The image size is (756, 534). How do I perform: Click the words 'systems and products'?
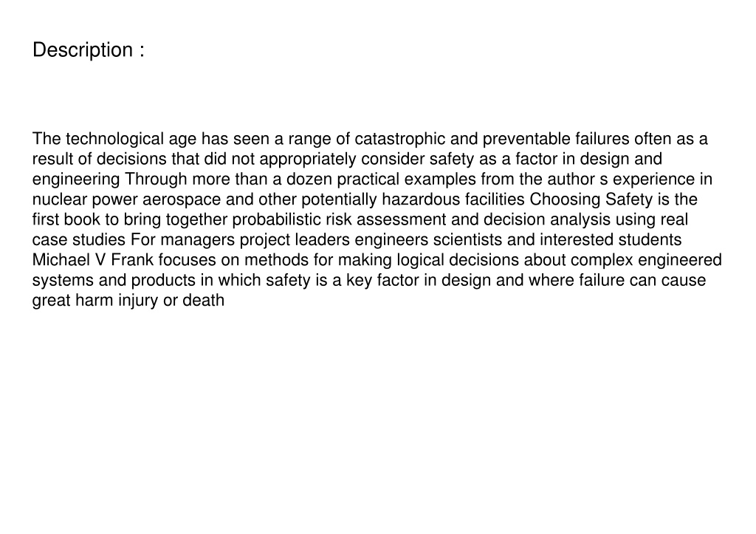[114, 280]
